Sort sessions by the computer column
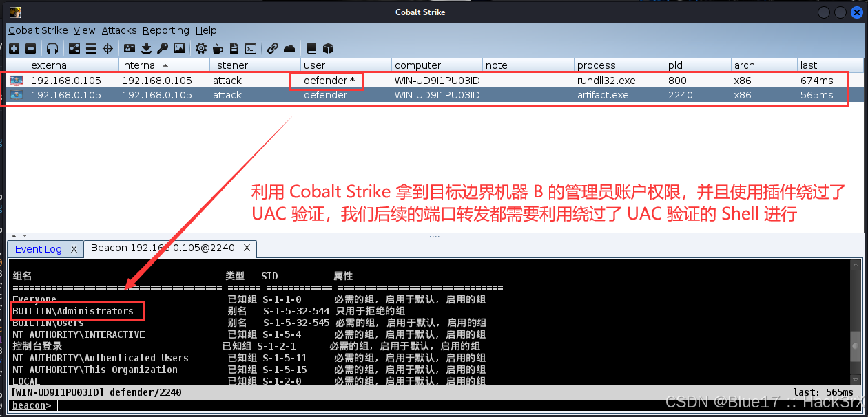Viewport: 868px width, 417px height. click(436, 65)
